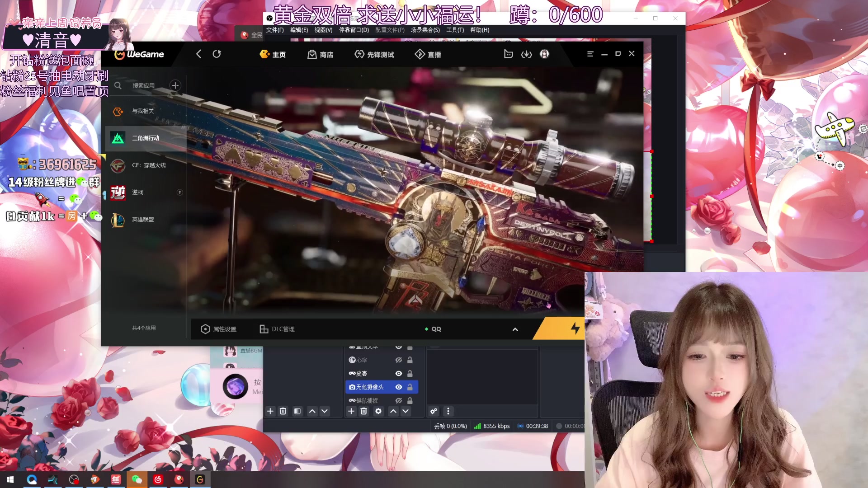Move the selected source down
The image size is (868, 488).
(406, 411)
